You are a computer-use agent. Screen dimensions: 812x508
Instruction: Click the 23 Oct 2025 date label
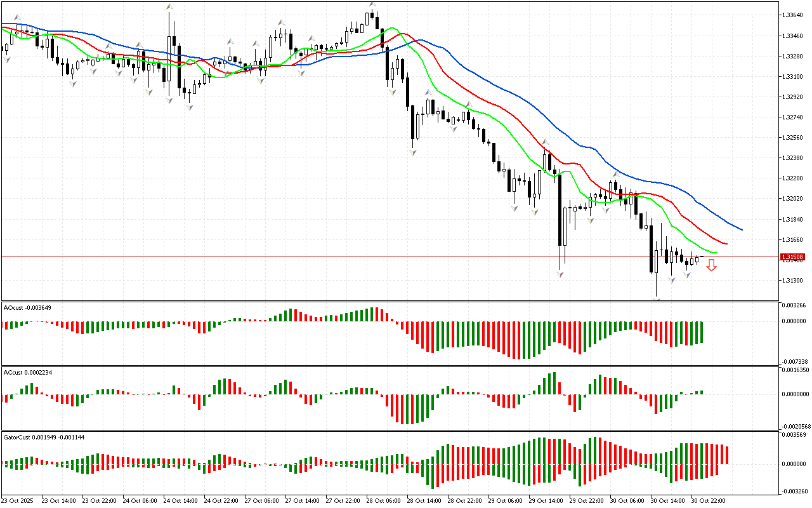click(x=18, y=501)
